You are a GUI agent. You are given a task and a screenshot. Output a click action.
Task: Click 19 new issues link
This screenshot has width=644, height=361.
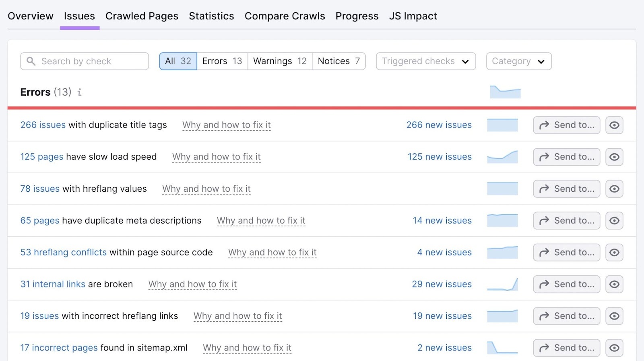click(442, 316)
